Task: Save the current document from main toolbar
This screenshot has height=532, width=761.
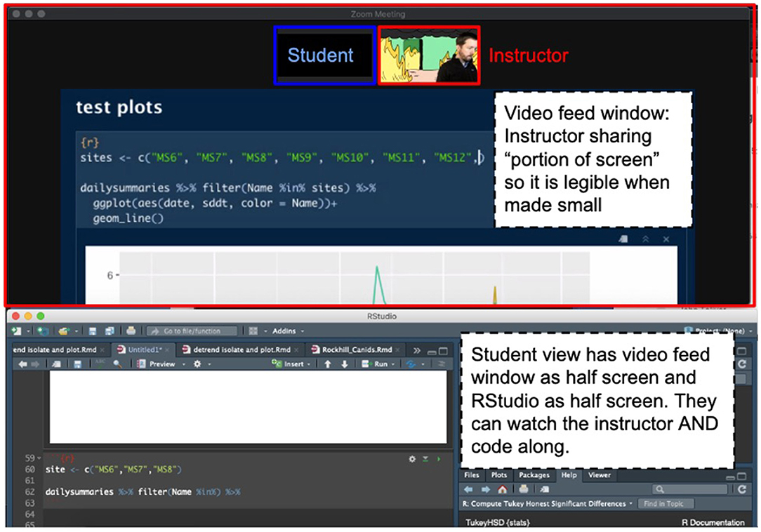Action: [x=92, y=331]
